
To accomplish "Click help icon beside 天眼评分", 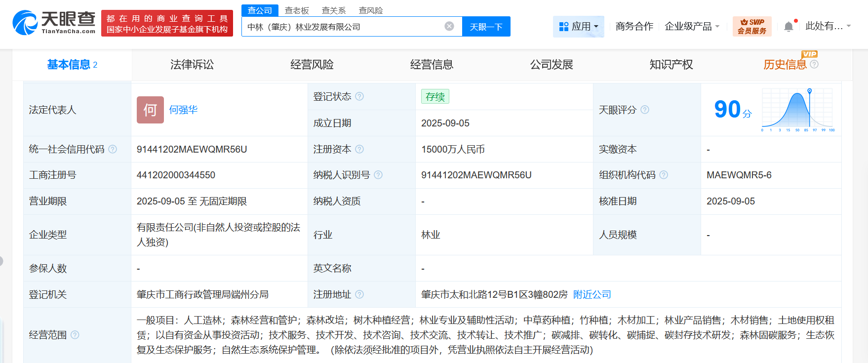I will (645, 110).
